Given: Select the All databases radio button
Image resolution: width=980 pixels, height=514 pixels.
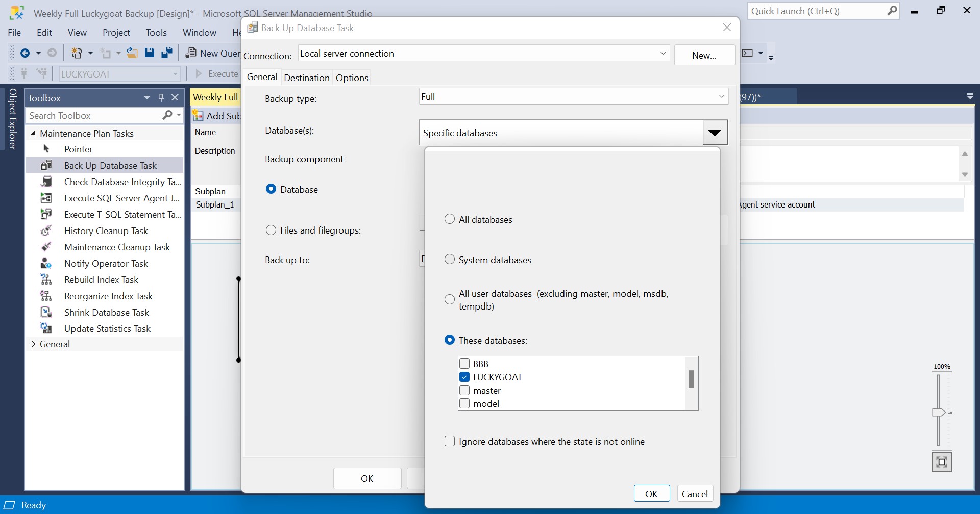Looking at the screenshot, I should (450, 219).
